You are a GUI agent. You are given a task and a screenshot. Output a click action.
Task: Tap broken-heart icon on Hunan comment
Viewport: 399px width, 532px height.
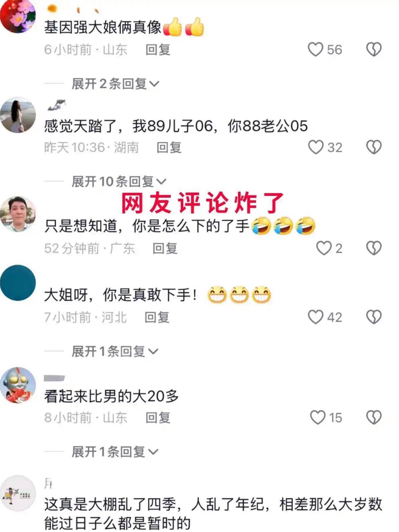(x=374, y=147)
